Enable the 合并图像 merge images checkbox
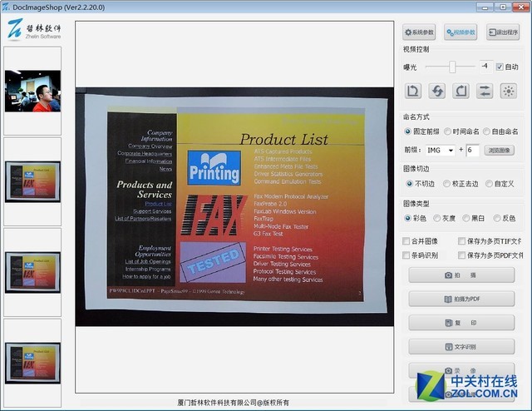This screenshot has height=411, width=532. coord(407,241)
